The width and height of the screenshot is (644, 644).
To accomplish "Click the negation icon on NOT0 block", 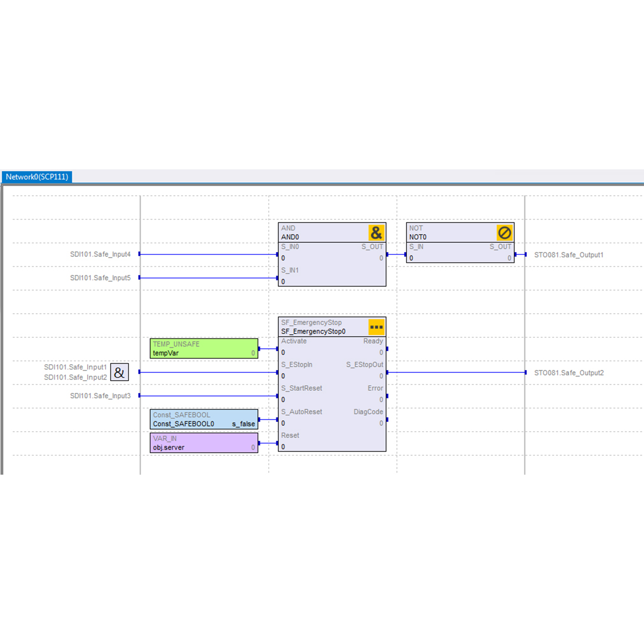I will [504, 233].
